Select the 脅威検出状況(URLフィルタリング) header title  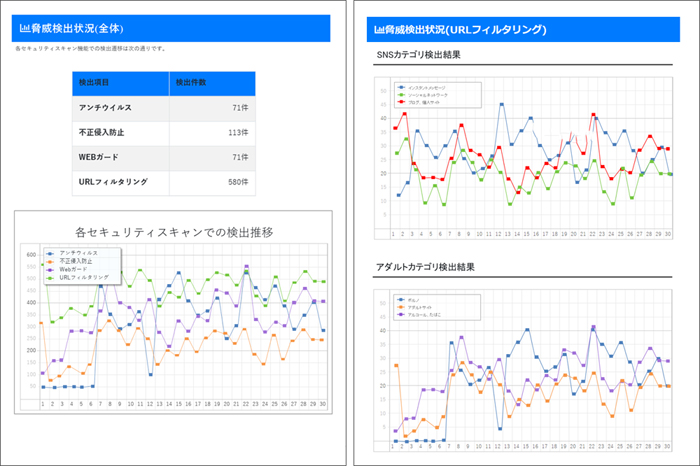465,30
